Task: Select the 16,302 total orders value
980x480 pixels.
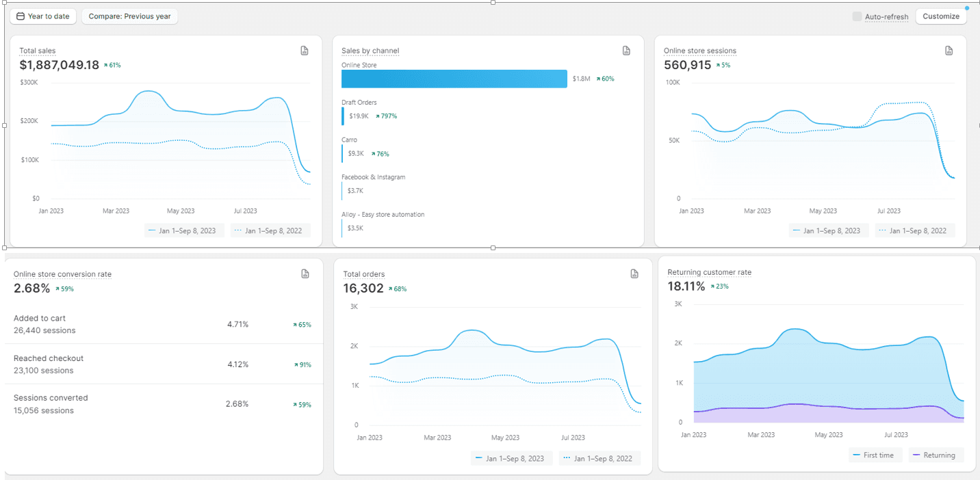Action: 363,289
